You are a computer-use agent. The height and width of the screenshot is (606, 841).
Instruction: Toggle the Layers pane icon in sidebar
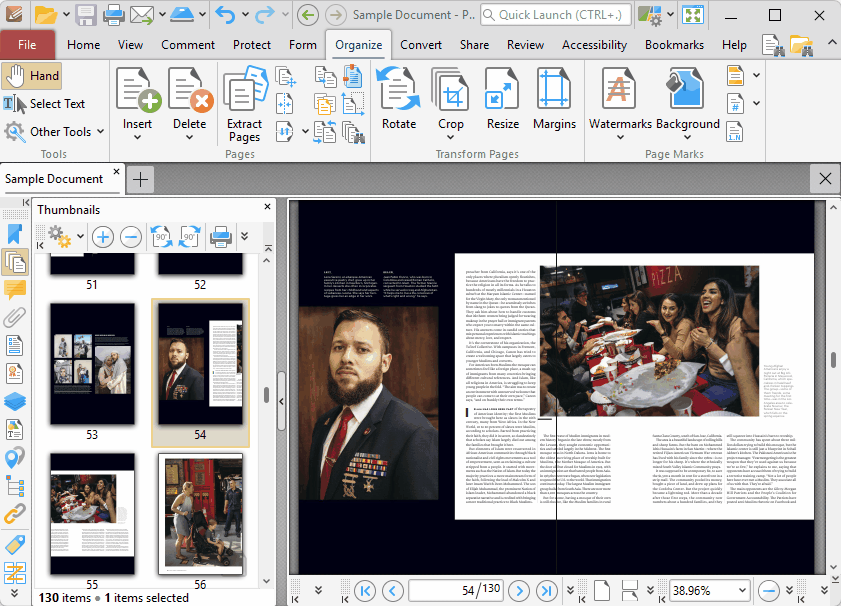[15, 401]
